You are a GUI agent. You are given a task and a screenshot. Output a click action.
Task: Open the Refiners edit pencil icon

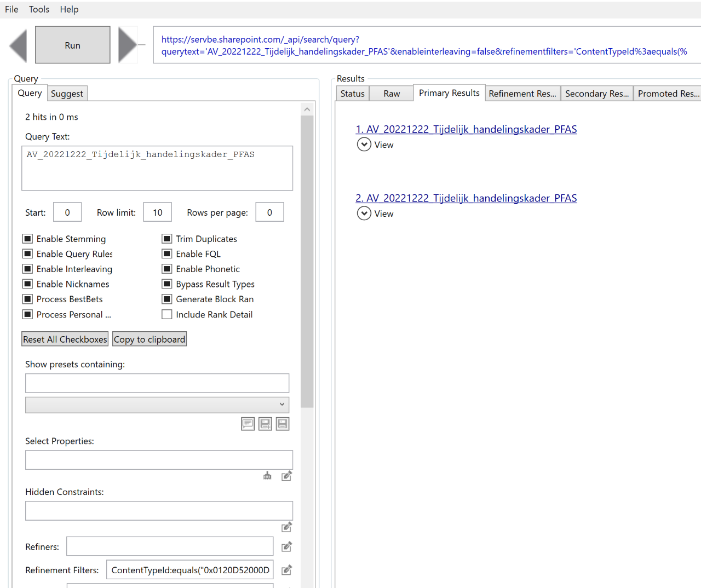pos(286,546)
